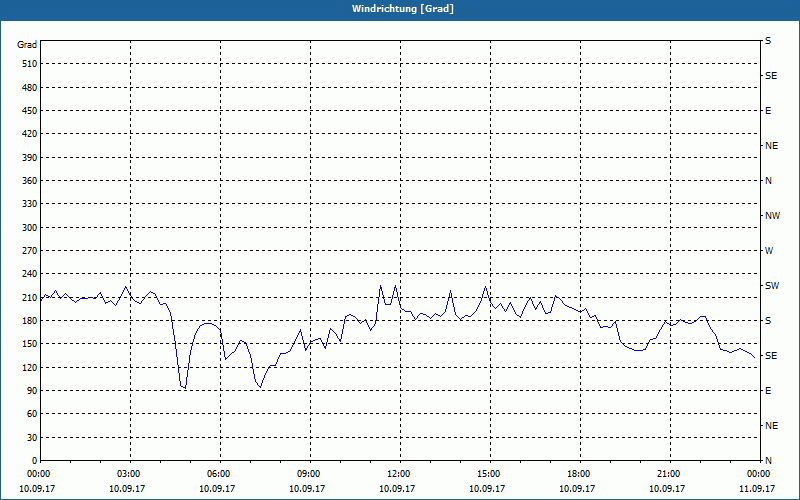Select the 120 degree axis label

coord(30,367)
